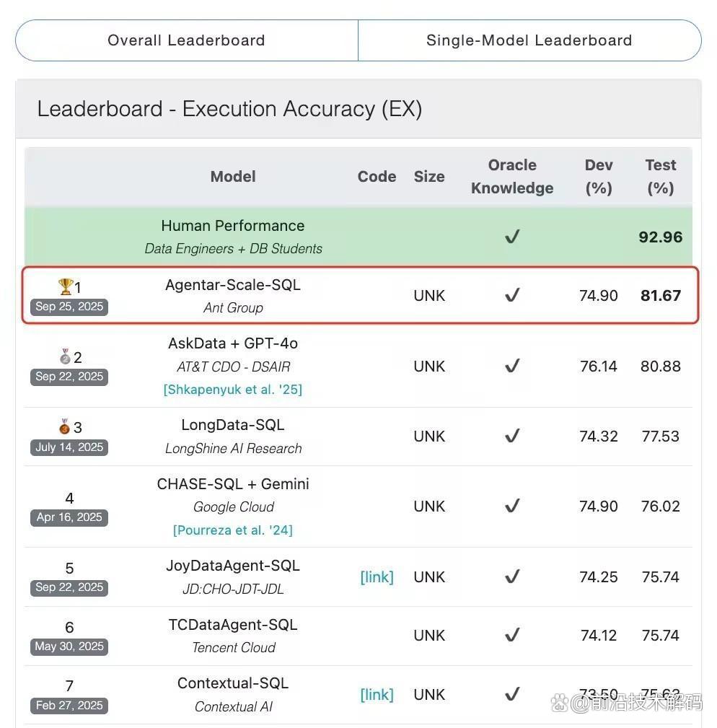Screen dimensions: 717x728
Task: Switch to Overall Leaderboard tab
Action: [x=186, y=40]
